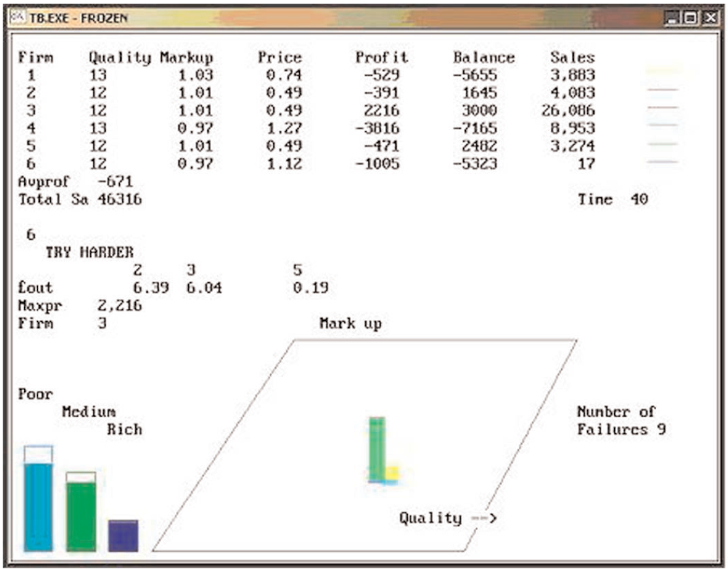Select Firm 3 profit value 2216
Viewport: 728px width, 569px height.
(382, 110)
